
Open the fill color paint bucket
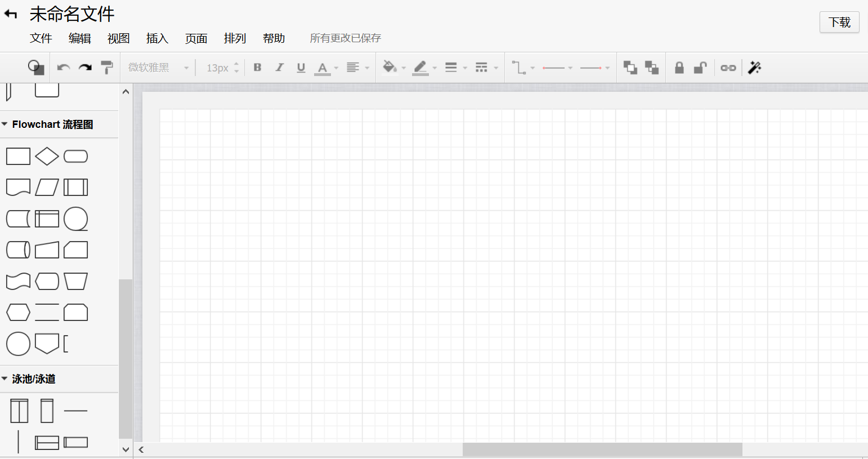point(390,68)
